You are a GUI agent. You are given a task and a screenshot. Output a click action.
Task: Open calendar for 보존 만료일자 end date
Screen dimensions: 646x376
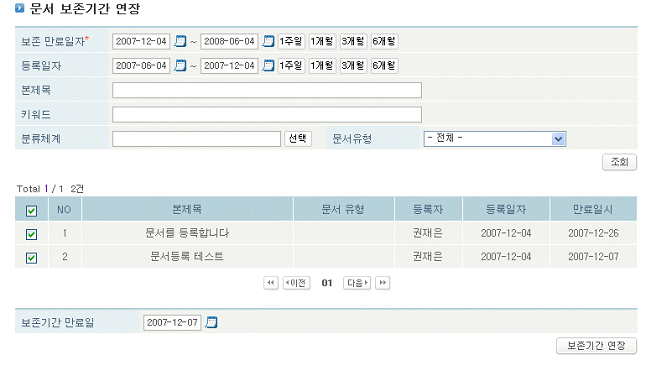pyautogui.click(x=268, y=41)
